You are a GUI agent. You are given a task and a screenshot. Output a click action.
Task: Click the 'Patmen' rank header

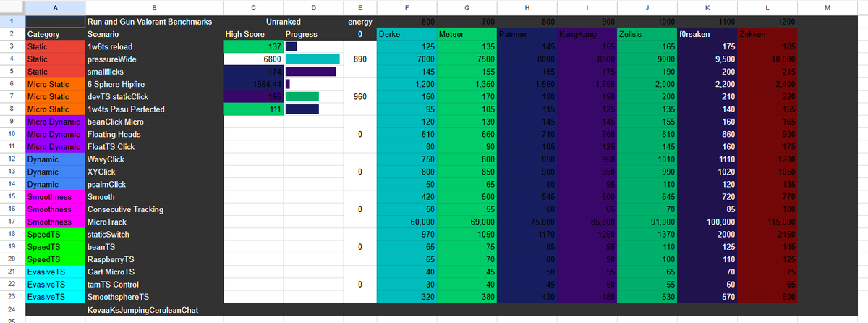pyautogui.click(x=527, y=34)
